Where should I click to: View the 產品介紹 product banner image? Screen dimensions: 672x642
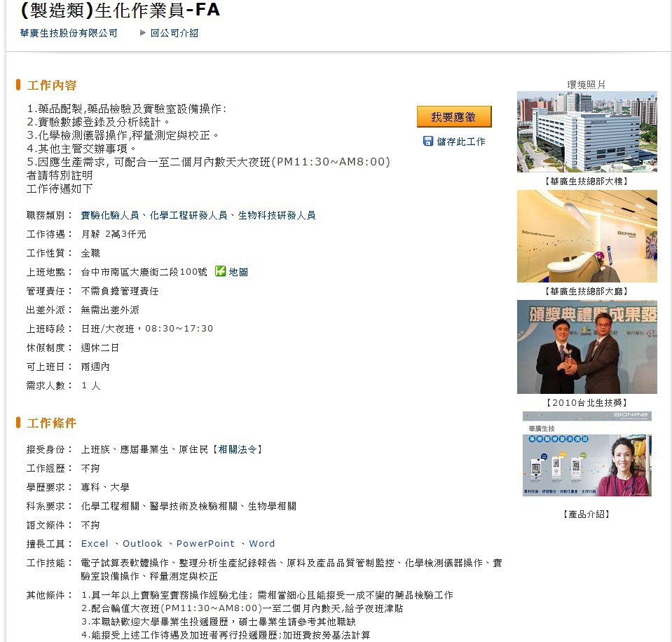click(587, 454)
